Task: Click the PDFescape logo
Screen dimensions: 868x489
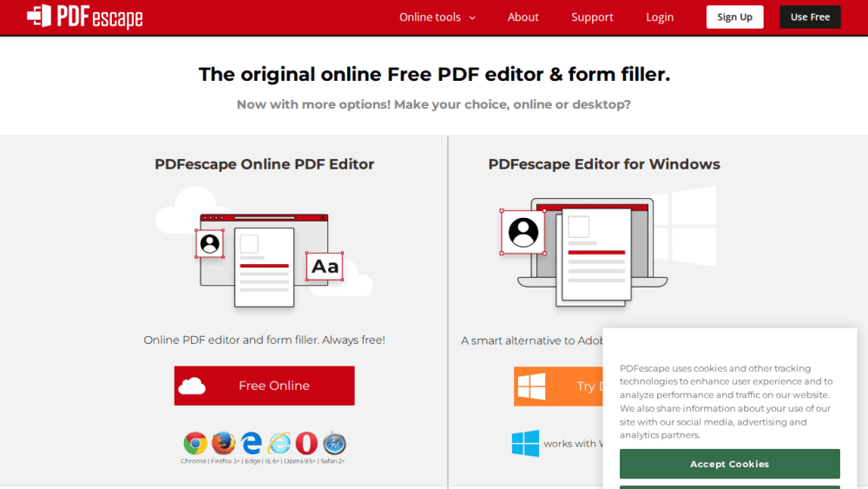Action: point(85,17)
